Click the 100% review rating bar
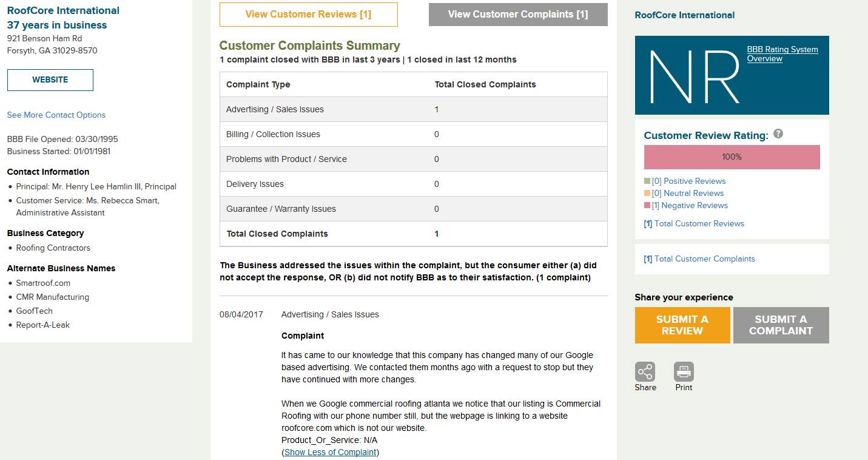The image size is (868, 460). click(x=732, y=157)
